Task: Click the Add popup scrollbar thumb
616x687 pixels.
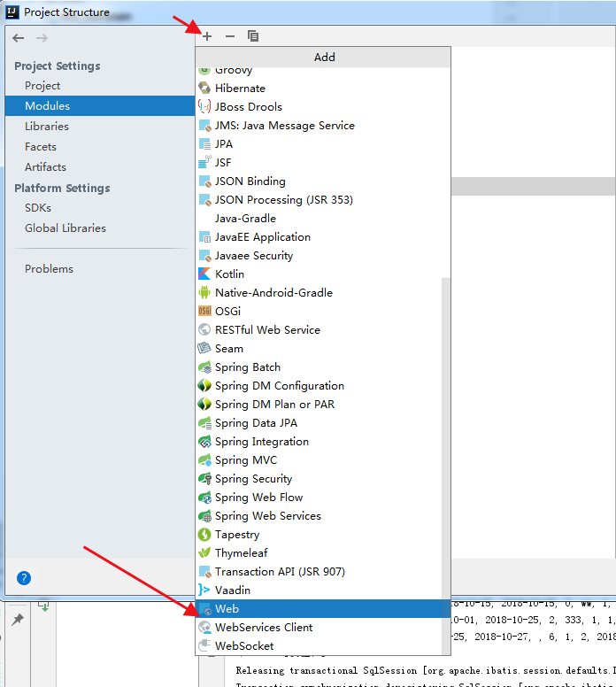Action: 446,467
